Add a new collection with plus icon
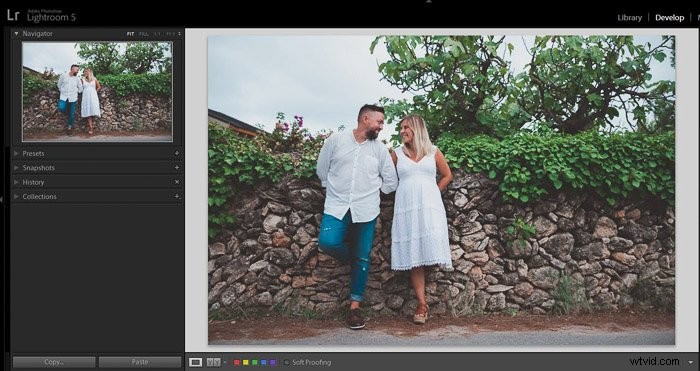Viewport: 700px width, 371px height. (177, 196)
